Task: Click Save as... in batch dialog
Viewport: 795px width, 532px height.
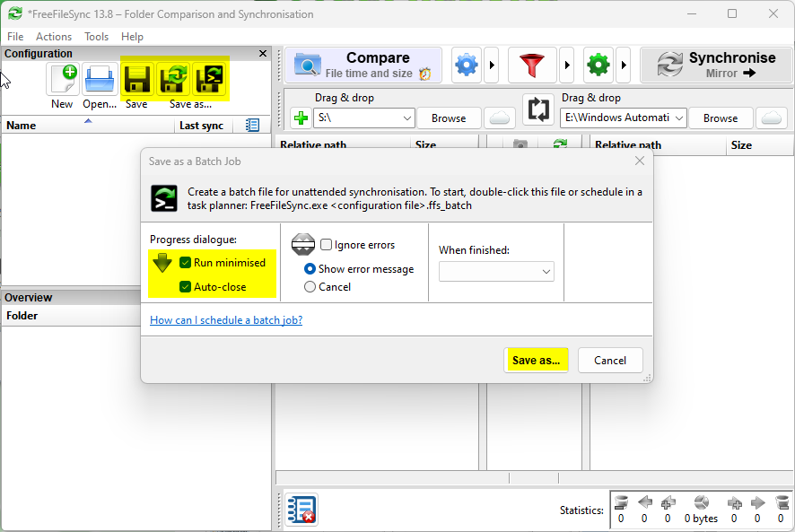Action: (536, 361)
